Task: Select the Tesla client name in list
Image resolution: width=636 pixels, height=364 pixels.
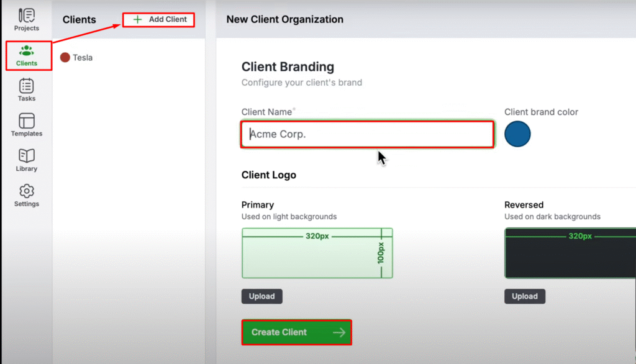Action: click(83, 58)
